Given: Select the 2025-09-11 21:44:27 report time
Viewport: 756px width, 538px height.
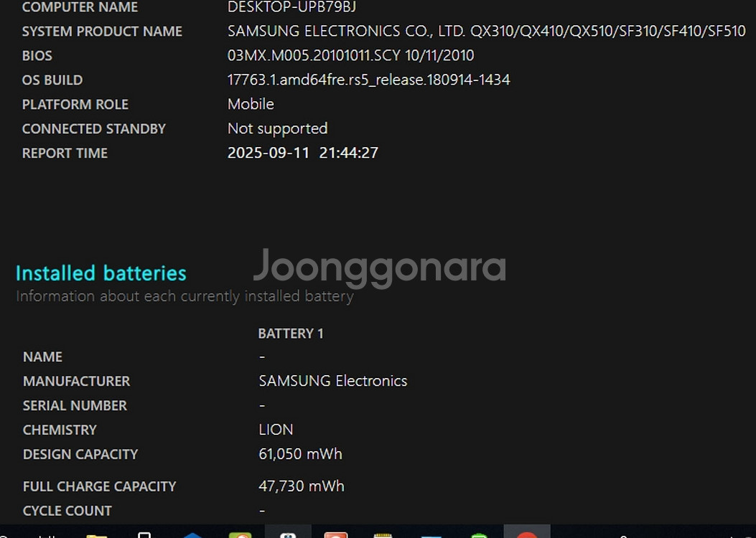Looking at the screenshot, I should point(303,153).
